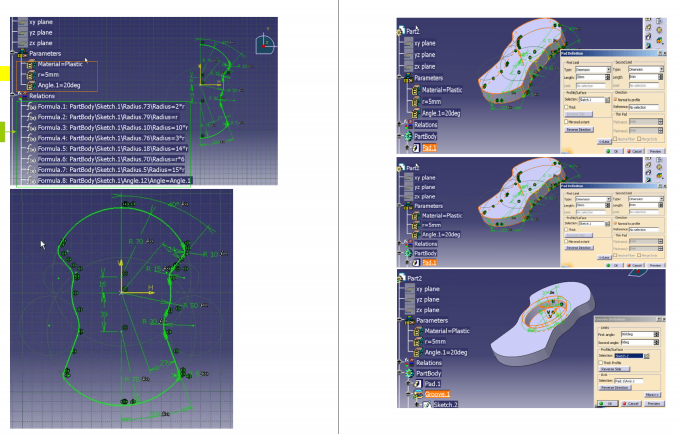Click Relations node icon in formula-tree screenshot
Image resolution: width=679 pixels, height=434 pixels.
click(23, 96)
